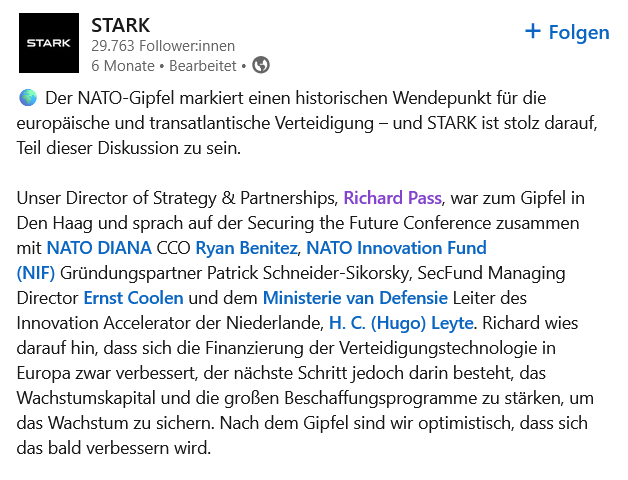Visit Ryan Benitez's profile mention

point(246,247)
